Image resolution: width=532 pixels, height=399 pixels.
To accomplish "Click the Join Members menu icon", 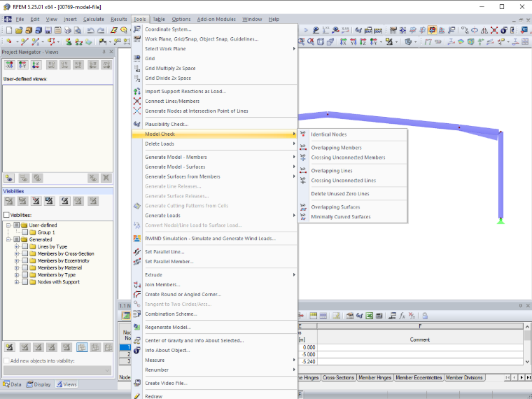I will tap(137, 285).
